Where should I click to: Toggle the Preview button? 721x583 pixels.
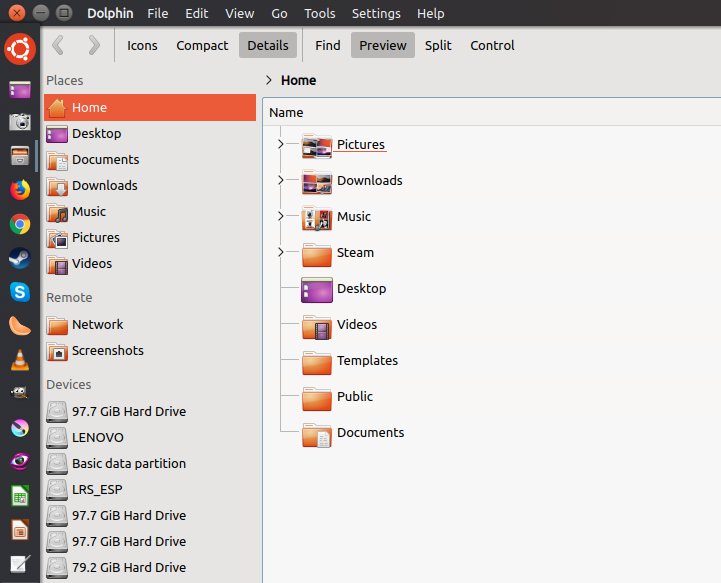pos(383,45)
